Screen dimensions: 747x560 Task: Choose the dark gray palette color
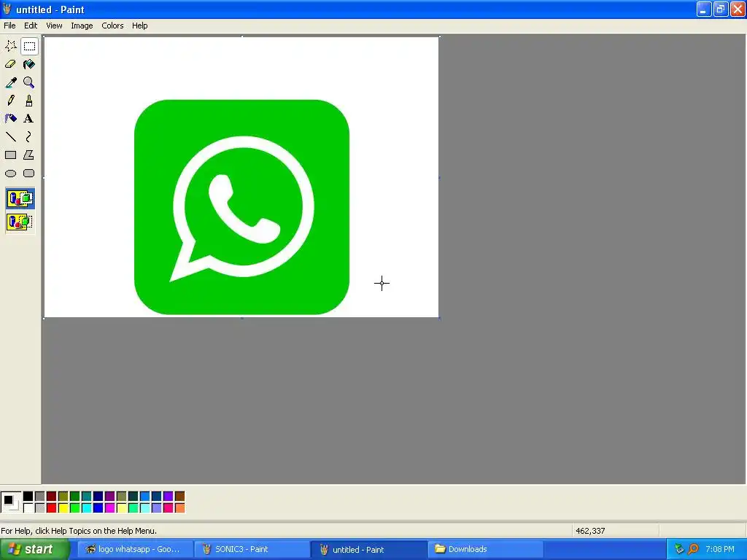click(x=39, y=496)
